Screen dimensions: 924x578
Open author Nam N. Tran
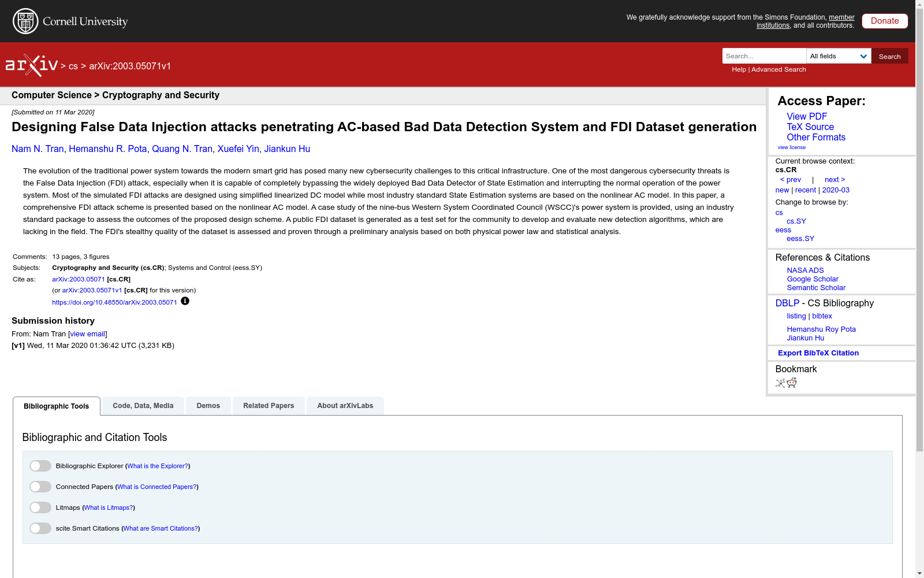(x=38, y=149)
